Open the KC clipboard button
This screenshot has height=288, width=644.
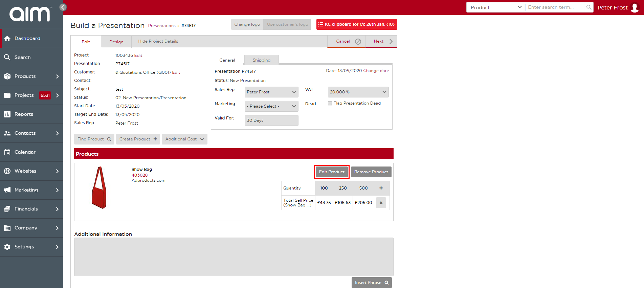point(357,24)
